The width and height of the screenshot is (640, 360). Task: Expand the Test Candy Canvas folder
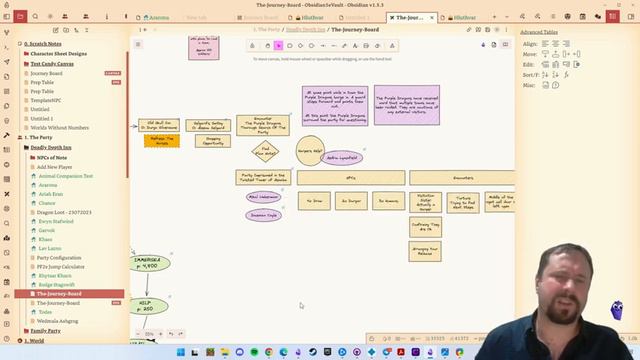[x=52, y=64]
